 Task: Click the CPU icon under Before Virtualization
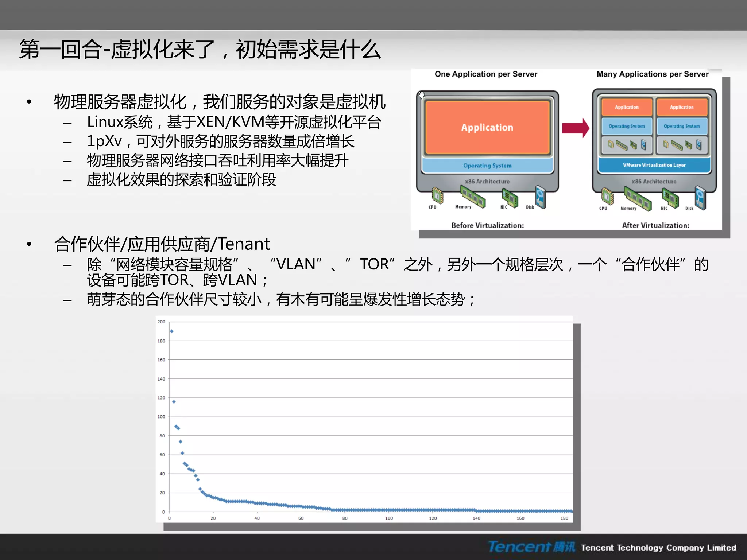click(437, 195)
